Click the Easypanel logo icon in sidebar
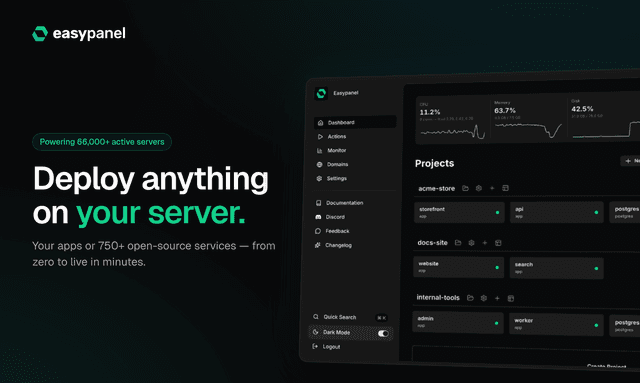This screenshot has width=640, height=383. (x=321, y=94)
